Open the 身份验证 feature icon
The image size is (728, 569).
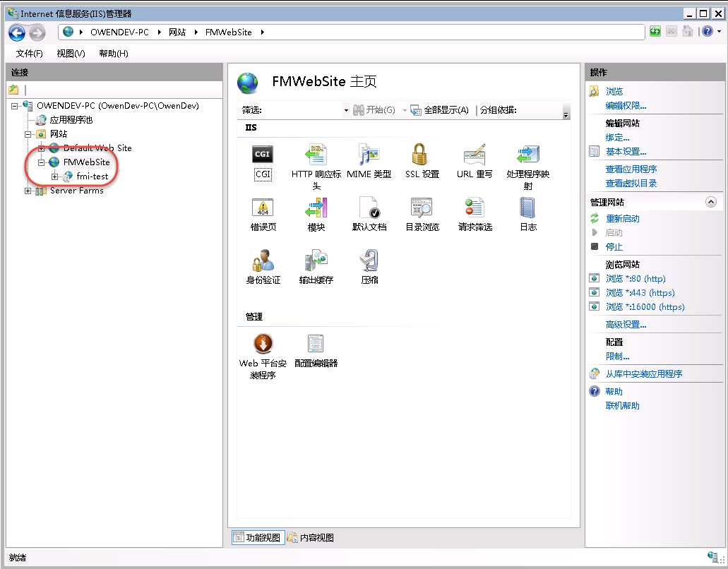coord(263,260)
